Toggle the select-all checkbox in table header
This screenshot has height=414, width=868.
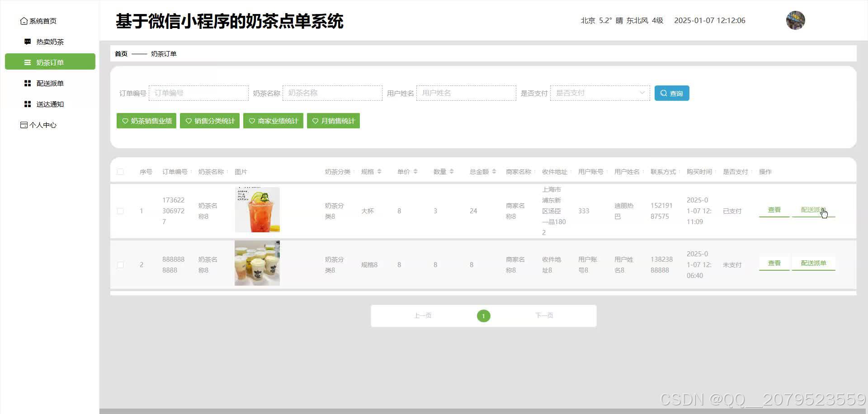point(120,172)
